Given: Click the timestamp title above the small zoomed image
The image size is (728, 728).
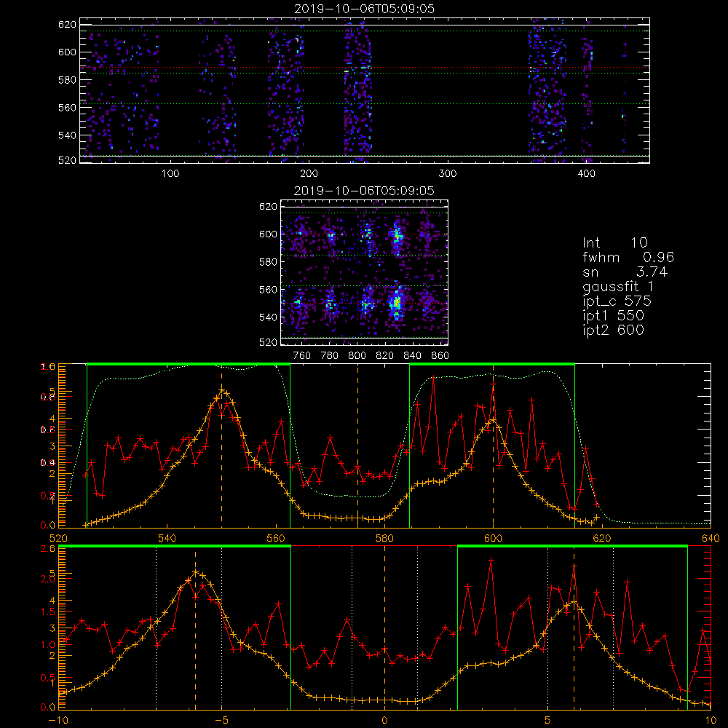Looking at the screenshot, I should (364, 191).
